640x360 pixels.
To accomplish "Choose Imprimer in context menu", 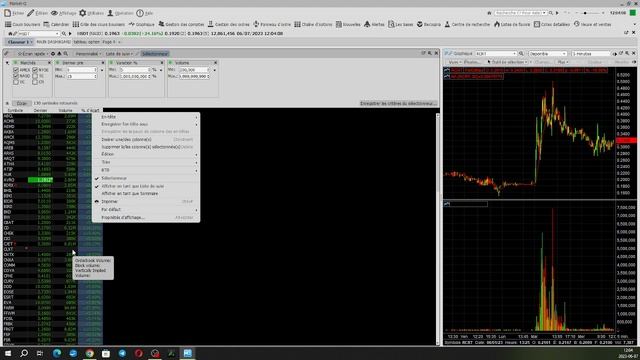I will pos(146,202).
